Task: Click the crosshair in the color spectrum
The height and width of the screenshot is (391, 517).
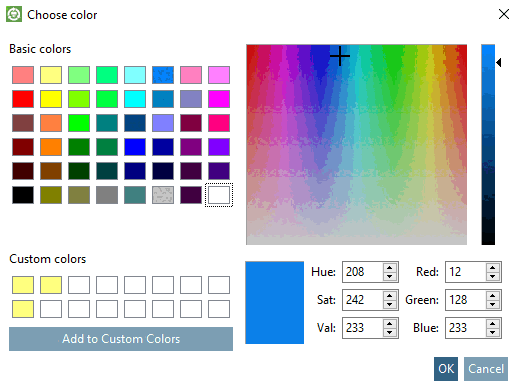Action: (x=340, y=56)
